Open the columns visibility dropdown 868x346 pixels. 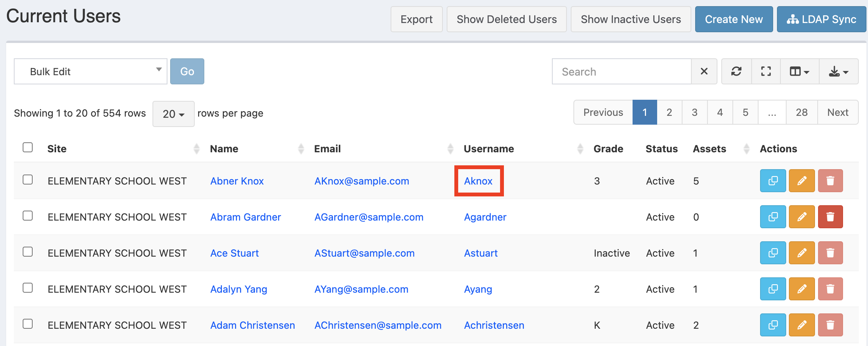coord(799,71)
